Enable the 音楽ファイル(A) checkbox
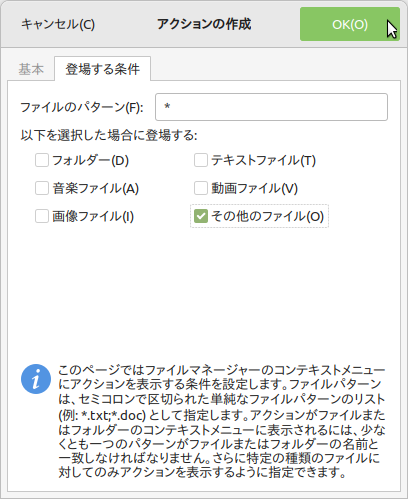408x499 pixels. click(x=42, y=188)
